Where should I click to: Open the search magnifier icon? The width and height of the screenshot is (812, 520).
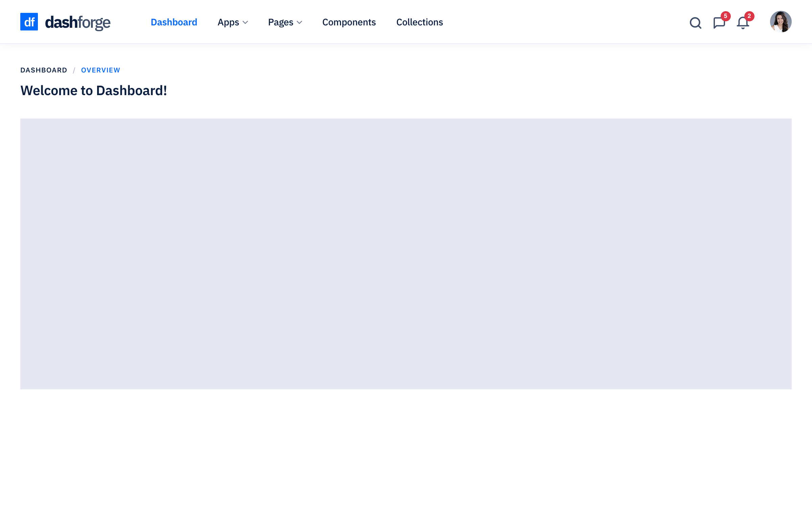pyautogui.click(x=695, y=23)
